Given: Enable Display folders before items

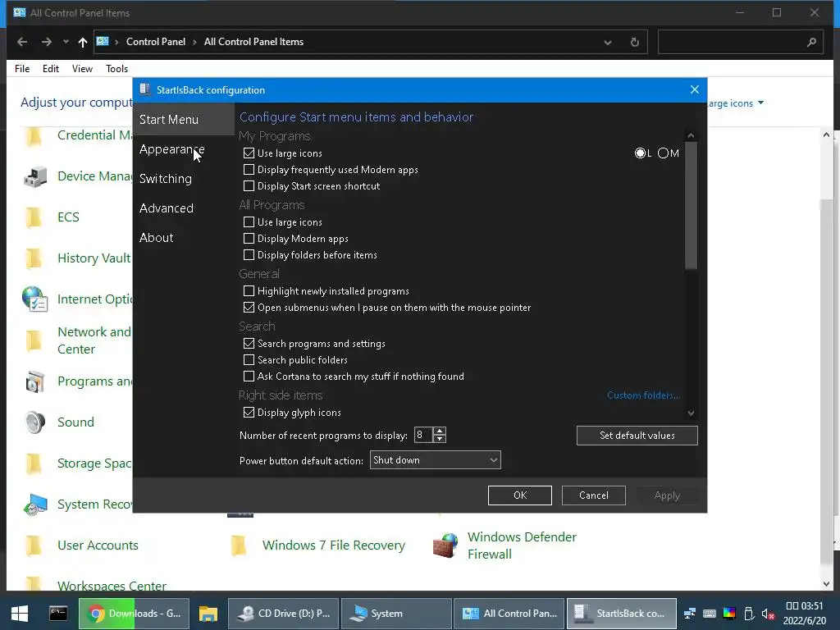Looking at the screenshot, I should tap(249, 255).
